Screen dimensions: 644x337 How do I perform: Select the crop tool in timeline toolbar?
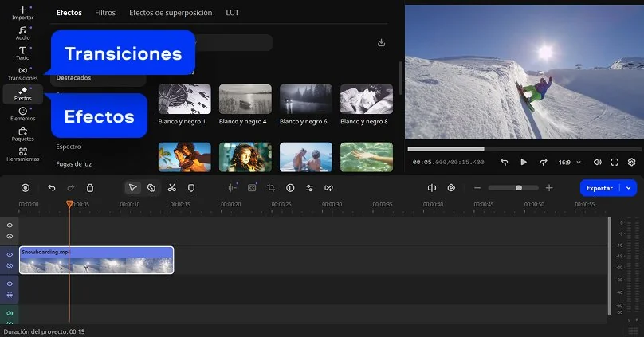[x=271, y=188]
